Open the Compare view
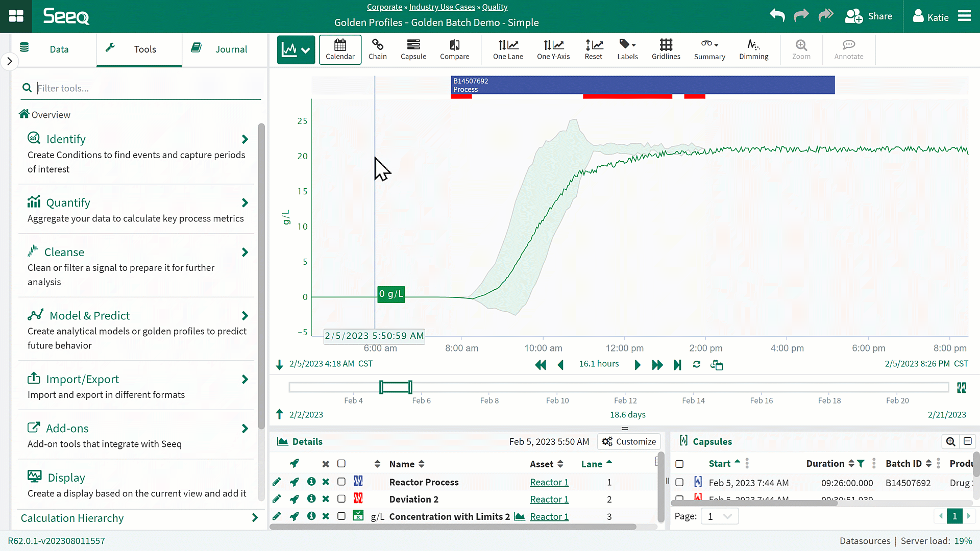Screen dimensions: 980x551 click(x=455, y=49)
